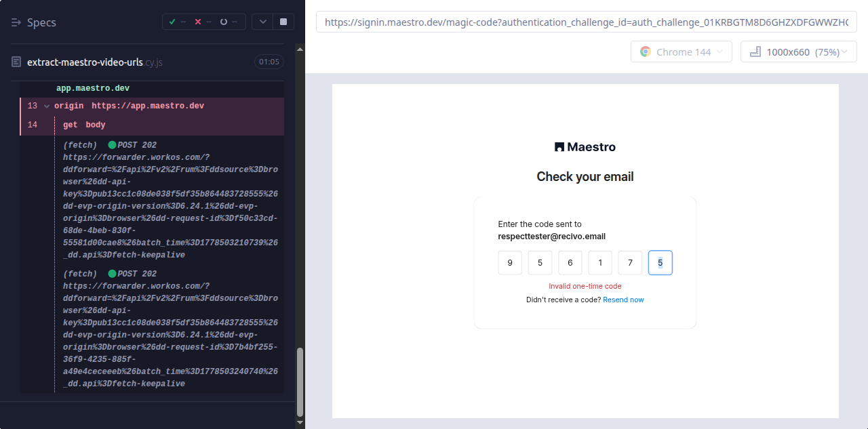868x429 pixels.
Task: Click the Chrome browser logo icon
Action: 646,52
